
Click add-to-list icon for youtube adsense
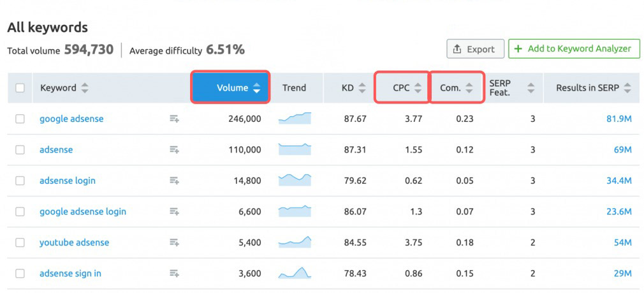(x=175, y=243)
